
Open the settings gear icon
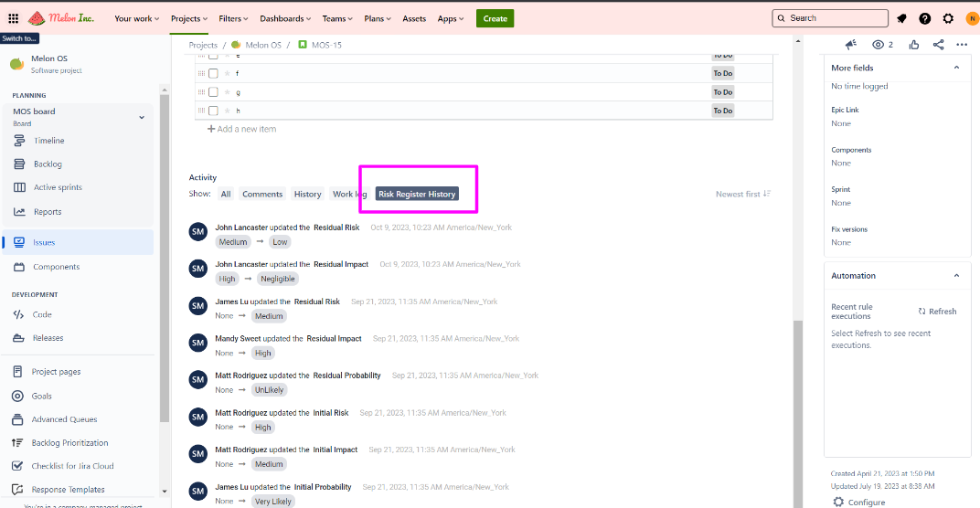click(x=948, y=18)
